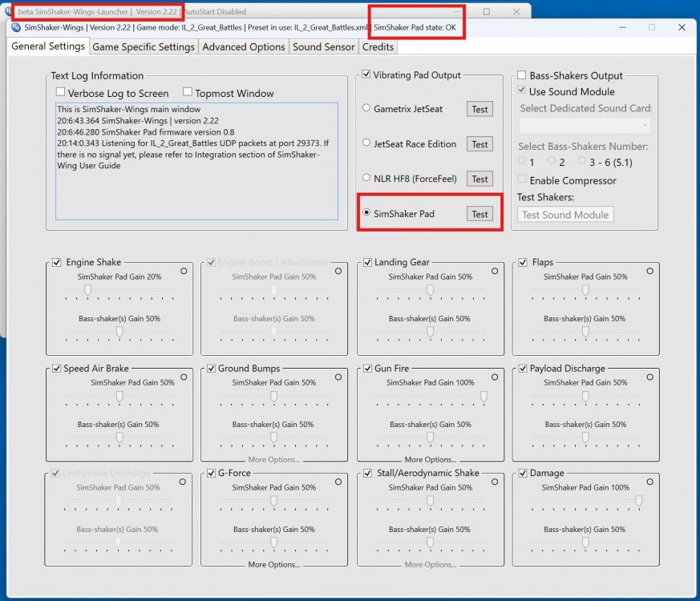This screenshot has height=601, width=700.
Task: Open the Select Dedicated Sound Card dropdown
Action: click(585, 125)
